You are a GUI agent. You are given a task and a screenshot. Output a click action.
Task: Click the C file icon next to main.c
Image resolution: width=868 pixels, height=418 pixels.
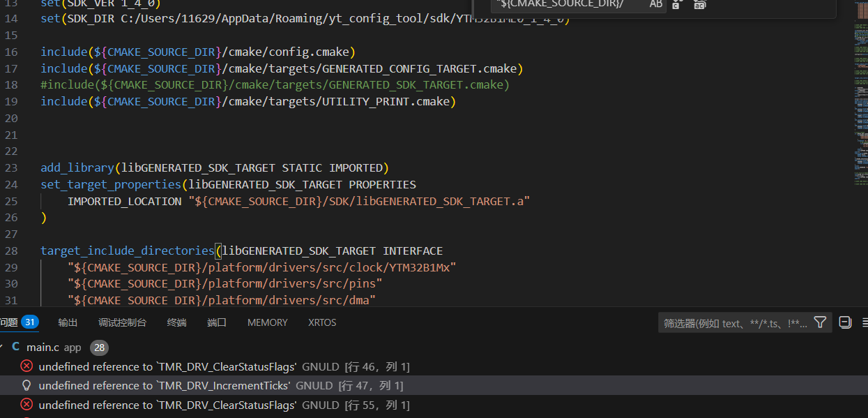coord(15,347)
